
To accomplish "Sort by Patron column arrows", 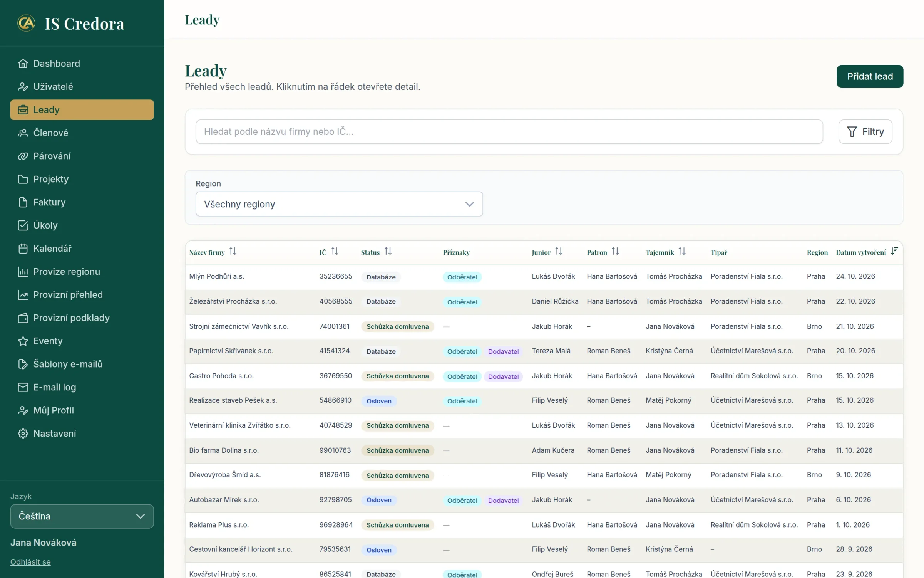I will [x=615, y=252].
